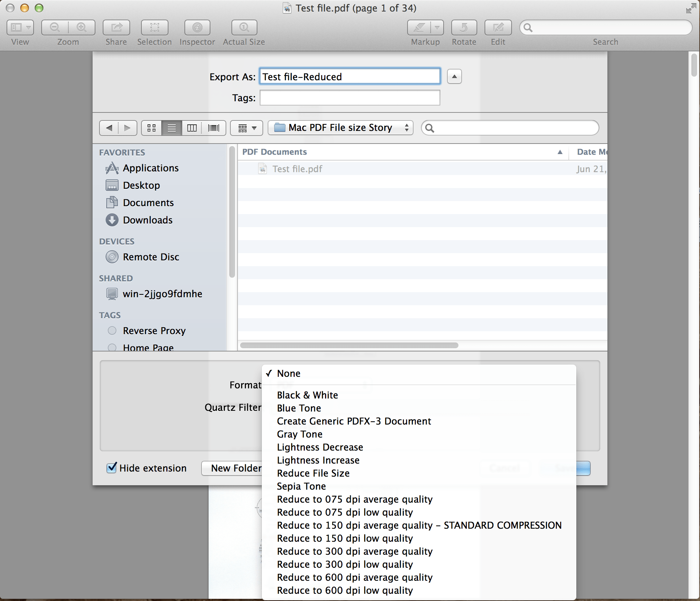Switch to column view mode
Image resolution: width=700 pixels, height=601 pixels.
click(192, 128)
